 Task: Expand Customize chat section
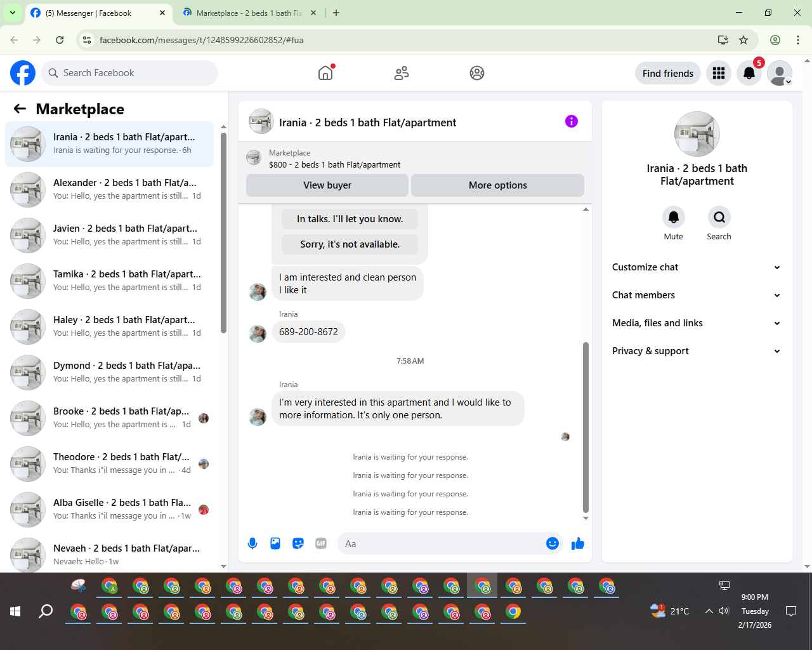697,267
